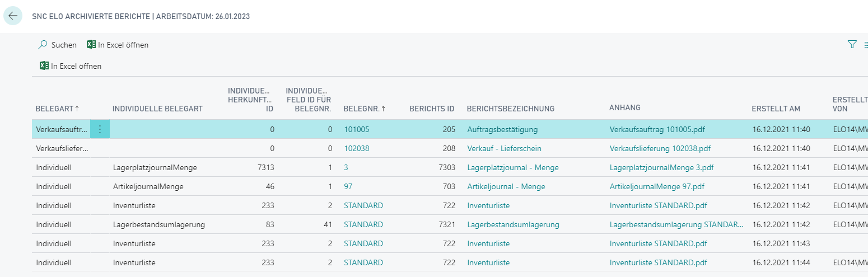
Task: Select the Lagerbestandsumlagerung row cell
Action: (x=158, y=224)
